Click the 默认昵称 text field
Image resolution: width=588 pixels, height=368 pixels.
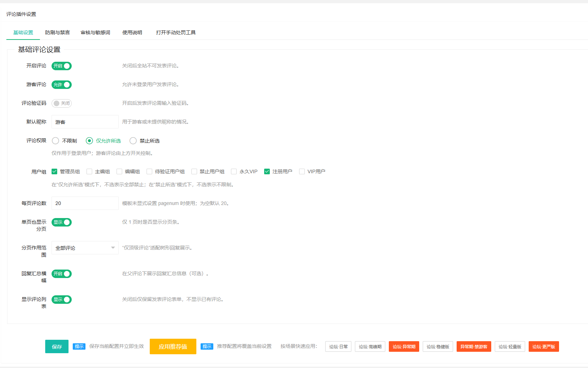[85, 122]
